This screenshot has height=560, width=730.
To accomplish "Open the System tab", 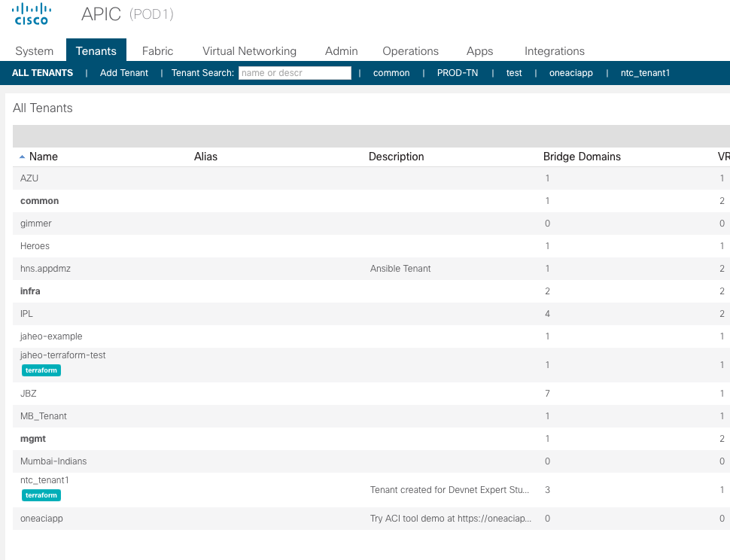I will 35,50.
